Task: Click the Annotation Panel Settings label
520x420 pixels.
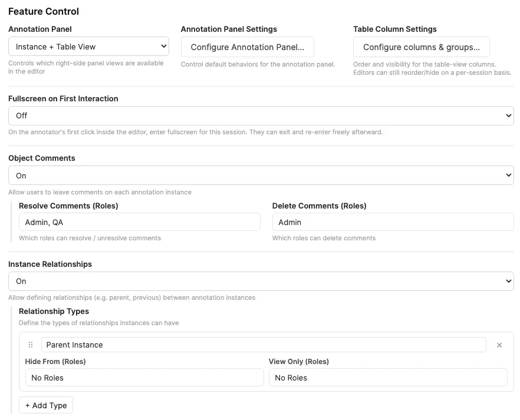Action: pyautogui.click(x=229, y=29)
